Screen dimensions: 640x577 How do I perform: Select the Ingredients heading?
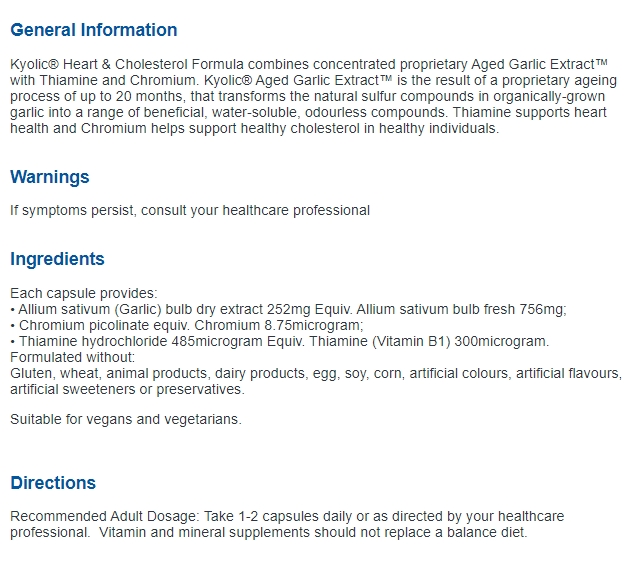57,259
